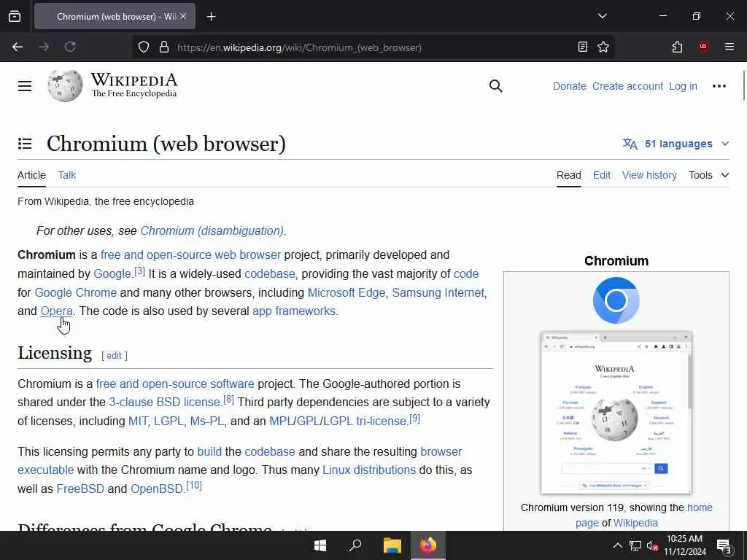Screen dimensions: 747x560
Task: Expand the Tools dropdown
Action: coord(708,175)
